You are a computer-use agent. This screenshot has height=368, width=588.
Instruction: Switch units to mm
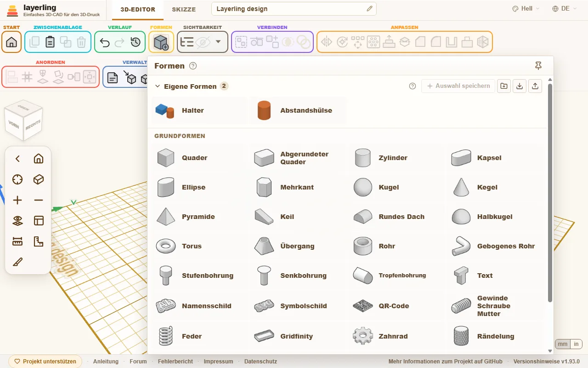[x=563, y=344]
